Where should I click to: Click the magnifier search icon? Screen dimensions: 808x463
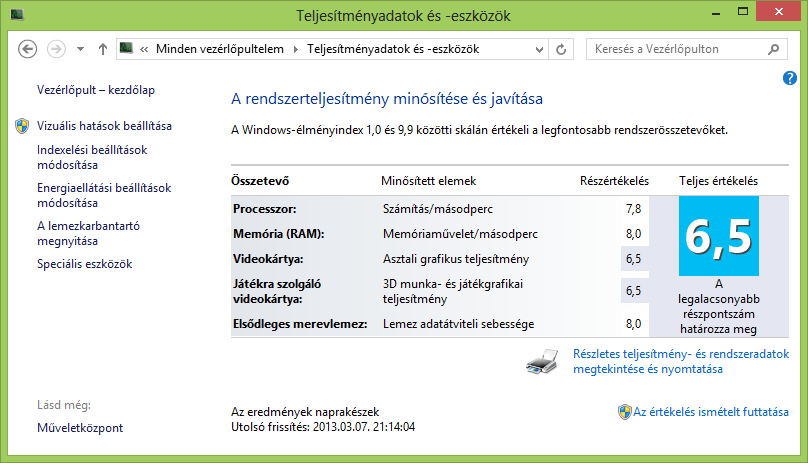tap(773, 49)
